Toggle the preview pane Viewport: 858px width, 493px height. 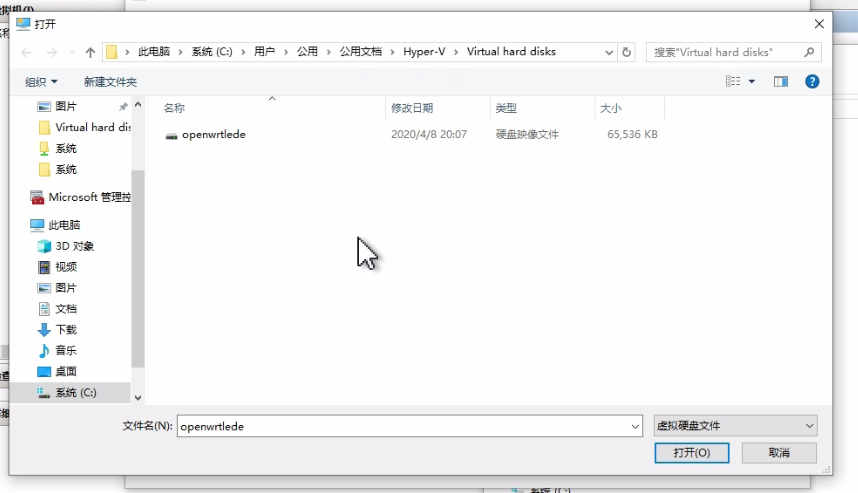(781, 82)
